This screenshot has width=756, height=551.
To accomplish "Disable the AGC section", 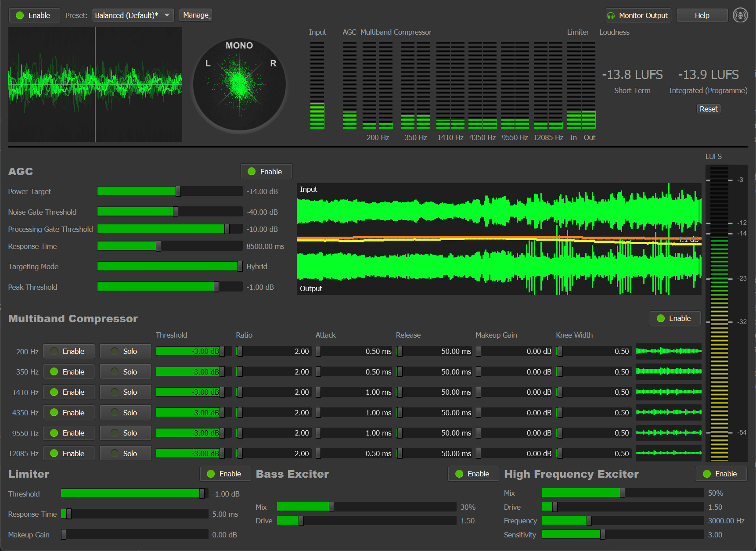I will (x=266, y=172).
